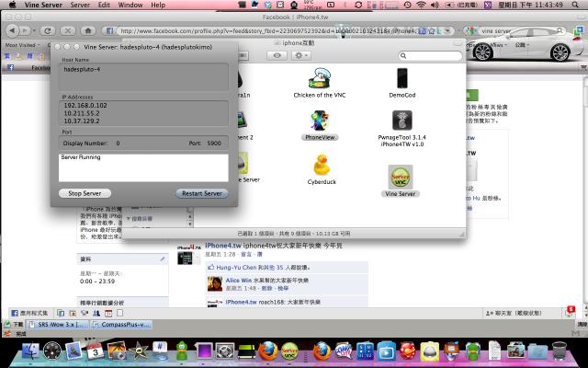Open Dashboard gauge icon in Dock

click(x=52, y=351)
